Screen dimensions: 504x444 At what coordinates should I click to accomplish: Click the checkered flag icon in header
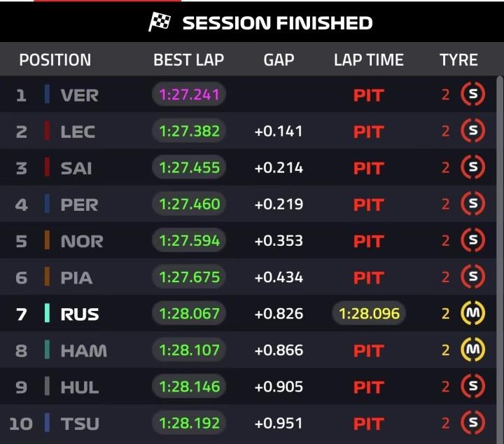click(160, 22)
